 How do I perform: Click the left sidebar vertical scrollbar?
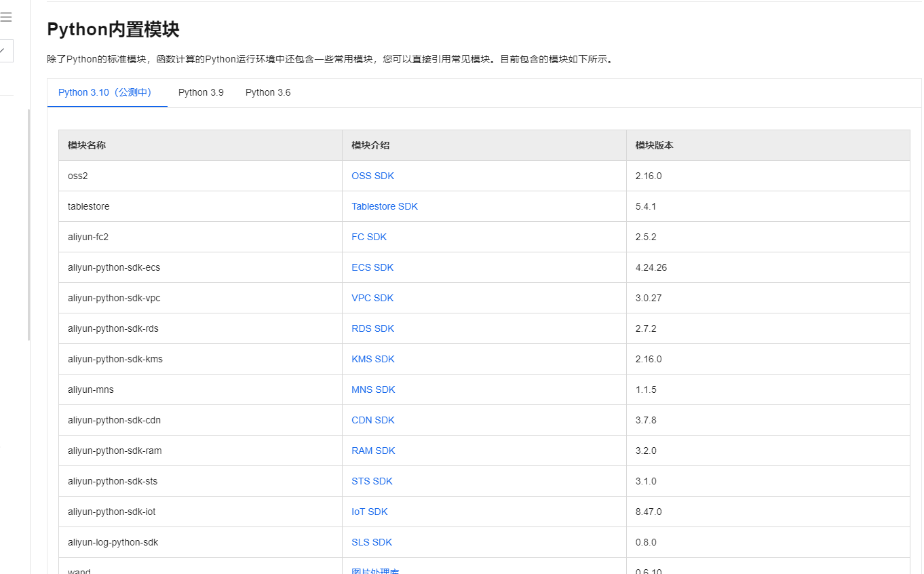tap(28, 225)
